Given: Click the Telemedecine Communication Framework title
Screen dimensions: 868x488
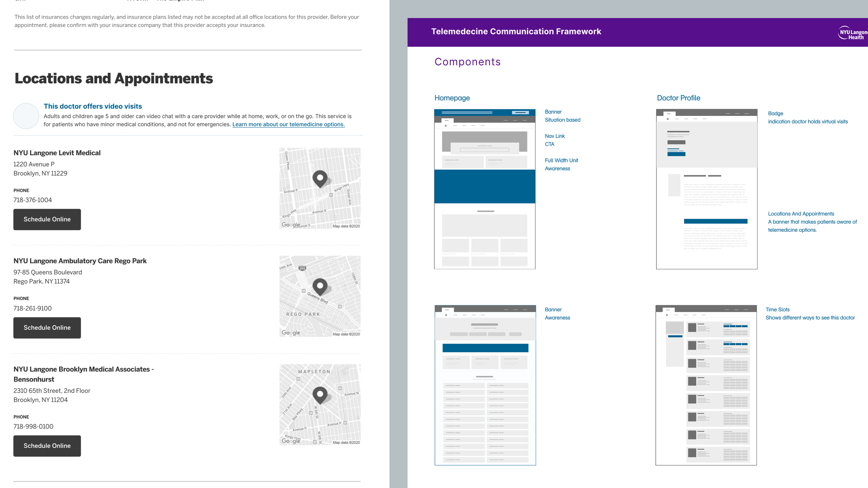Looking at the screenshot, I should click(516, 32).
